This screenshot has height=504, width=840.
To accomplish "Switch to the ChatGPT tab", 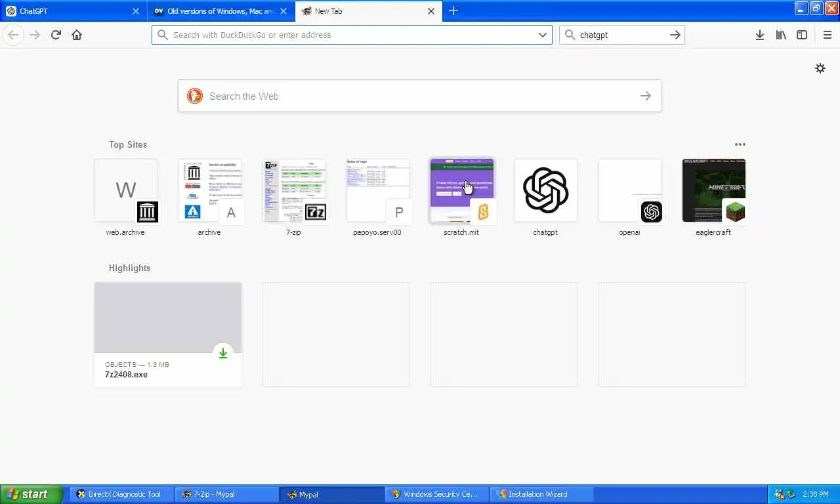I will click(73, 11).
